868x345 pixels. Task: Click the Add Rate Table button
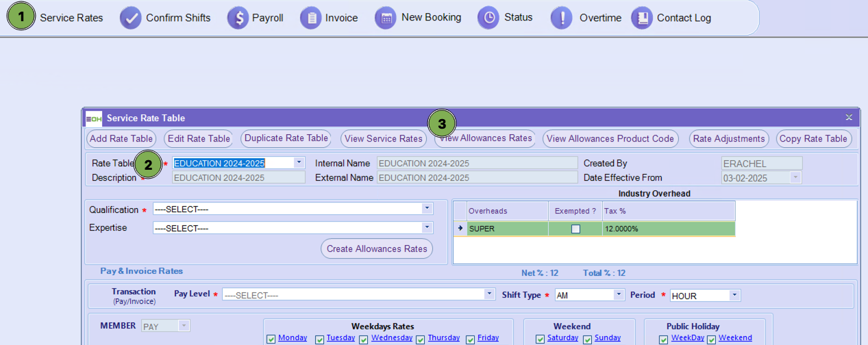click(x=121, y=139)
